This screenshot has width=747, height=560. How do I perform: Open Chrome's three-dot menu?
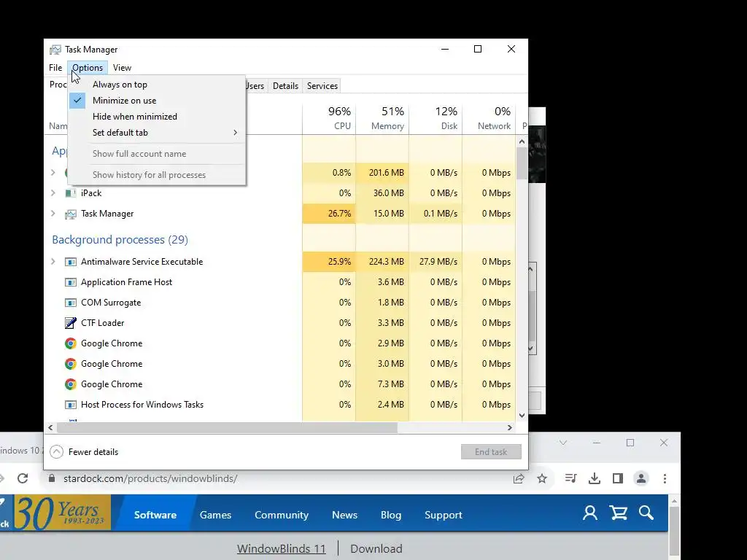point(665,478)
